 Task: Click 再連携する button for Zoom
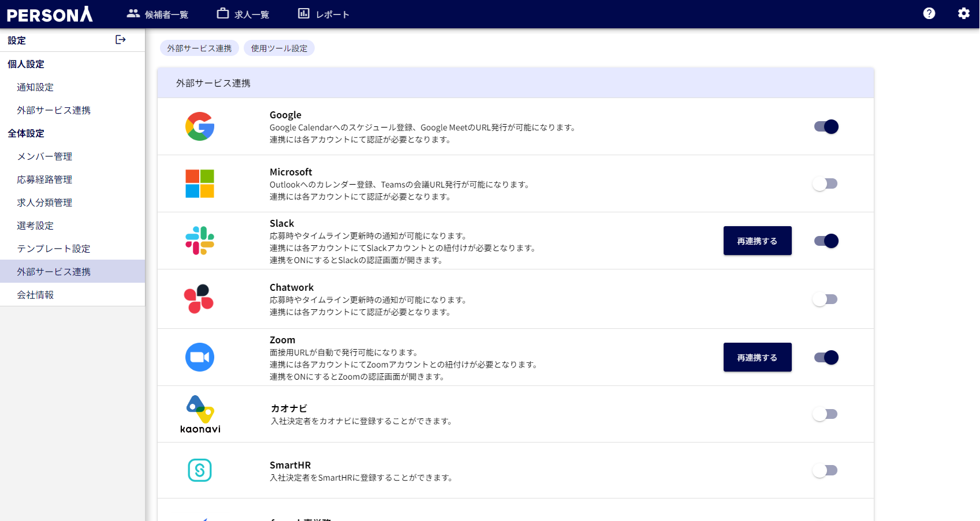757,357
